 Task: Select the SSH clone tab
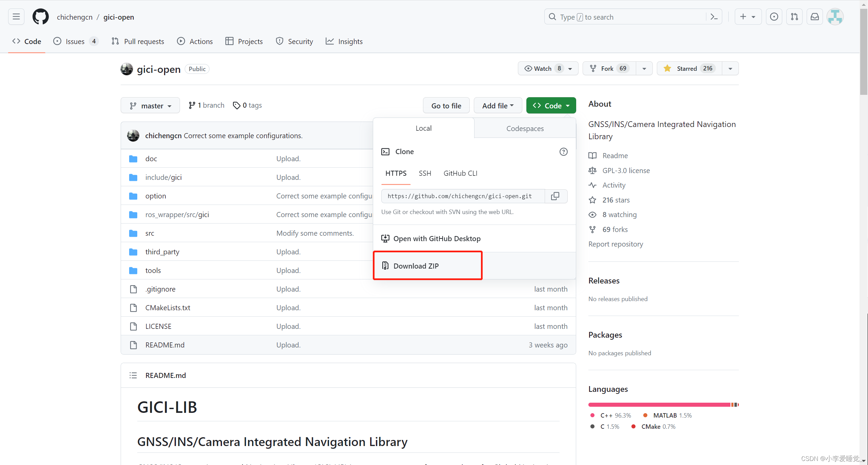425,173
